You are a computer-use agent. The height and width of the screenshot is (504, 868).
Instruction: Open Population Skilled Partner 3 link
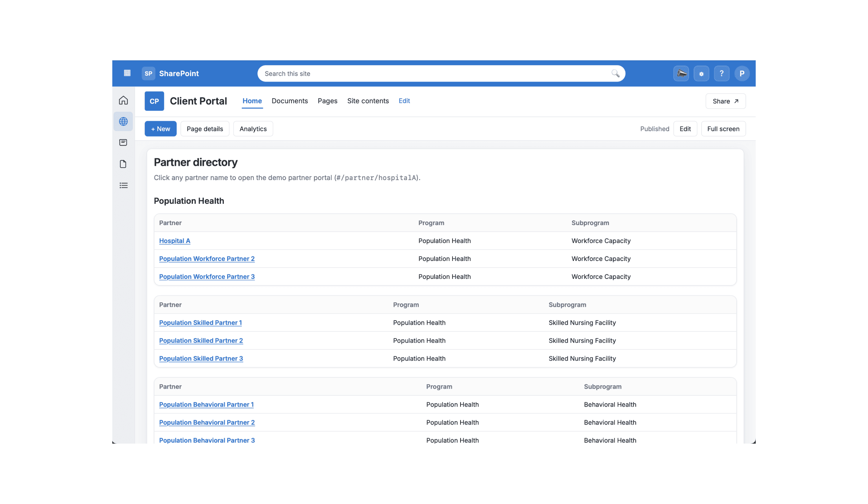pyautogui.click(x=201, y=359)
